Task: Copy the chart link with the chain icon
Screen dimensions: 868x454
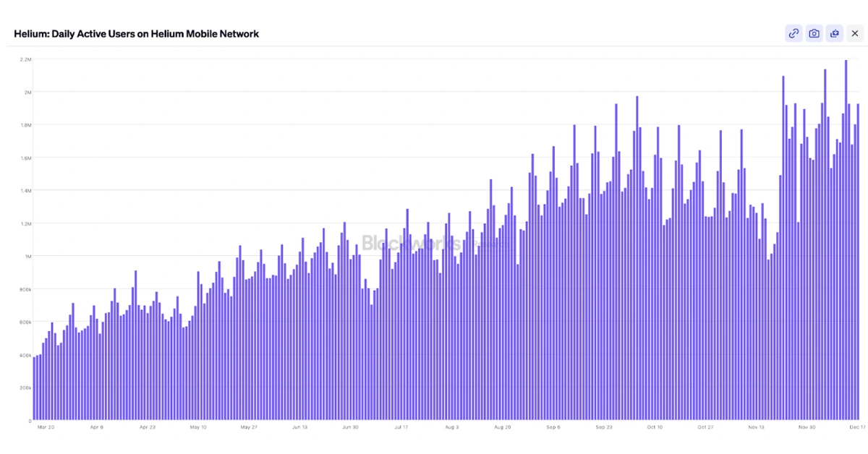Action: point(793,33)
